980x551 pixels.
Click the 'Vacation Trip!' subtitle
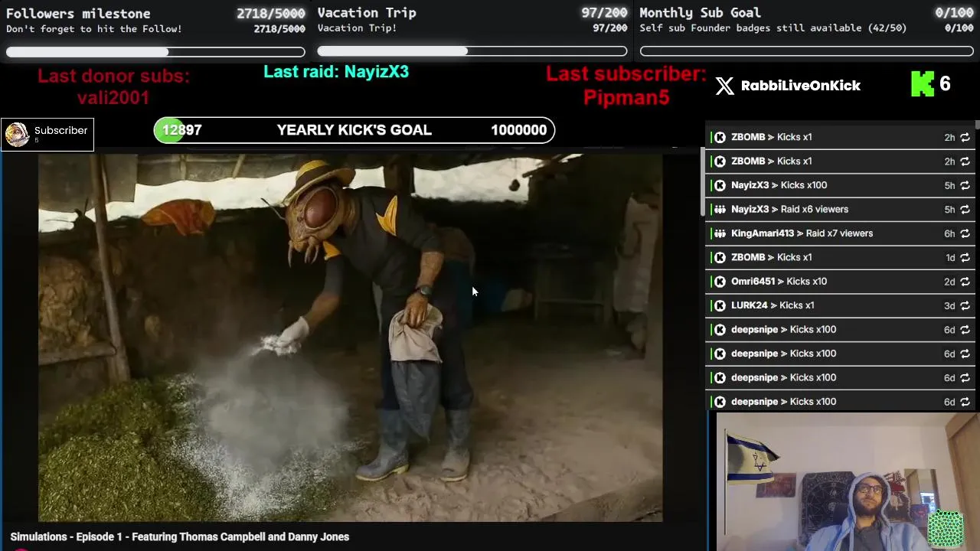click(357, 28)
